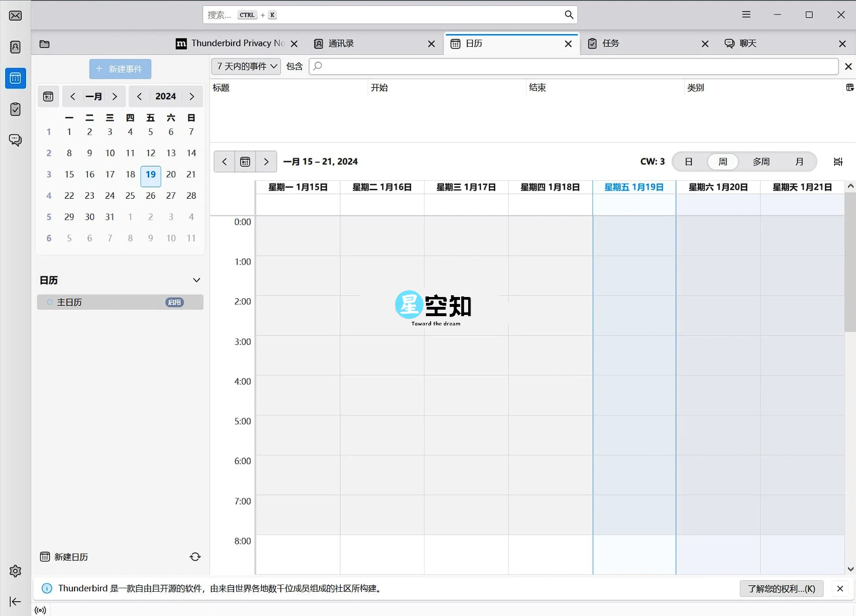Open the Tasks clipboard icon in the sidebar
This screenshot has height=616, width=856.
[x=15, y=109]
